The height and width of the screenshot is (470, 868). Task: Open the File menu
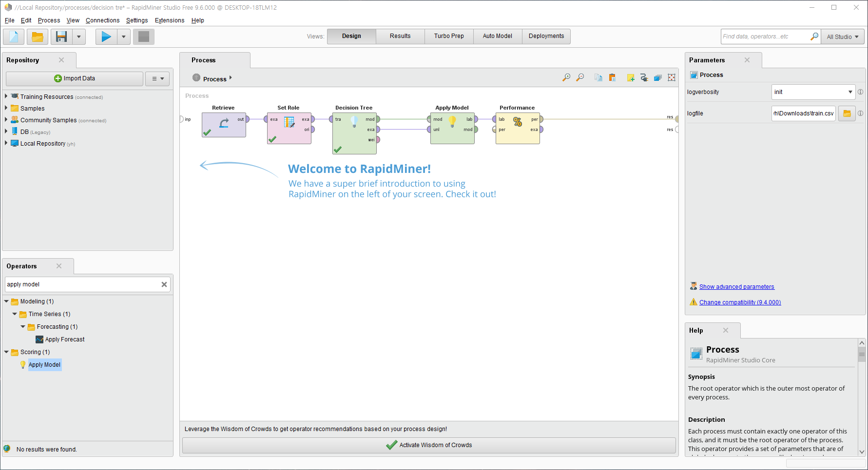(x=10, y=20)
